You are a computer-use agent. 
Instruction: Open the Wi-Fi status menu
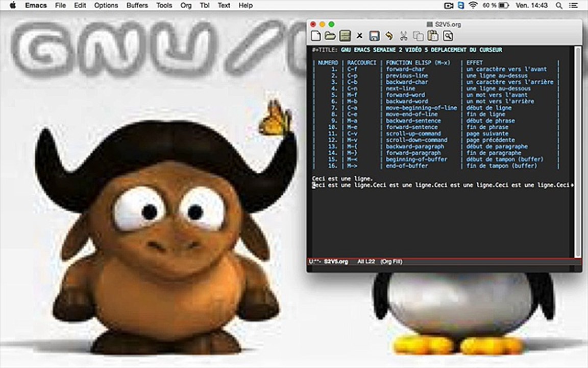tap(473, 5)
